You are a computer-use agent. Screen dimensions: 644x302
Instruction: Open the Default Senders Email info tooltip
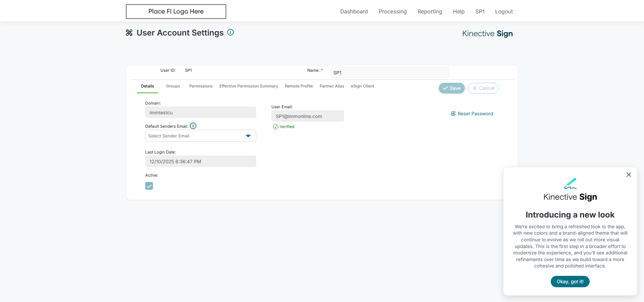point(193,126)
